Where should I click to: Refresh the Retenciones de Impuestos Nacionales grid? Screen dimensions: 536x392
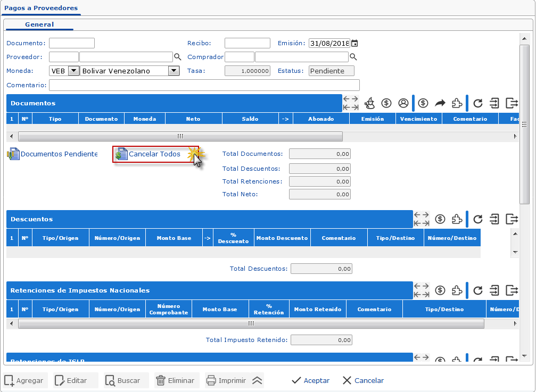[x=478, y=290]
